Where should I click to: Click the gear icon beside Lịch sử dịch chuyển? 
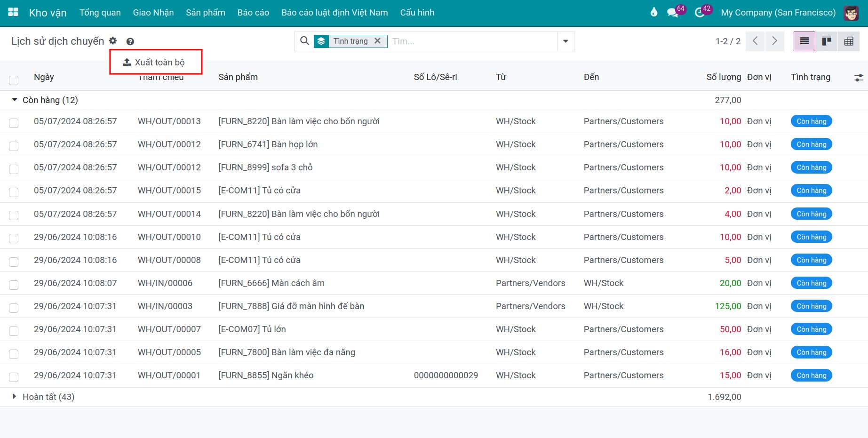tap(113, 41)
